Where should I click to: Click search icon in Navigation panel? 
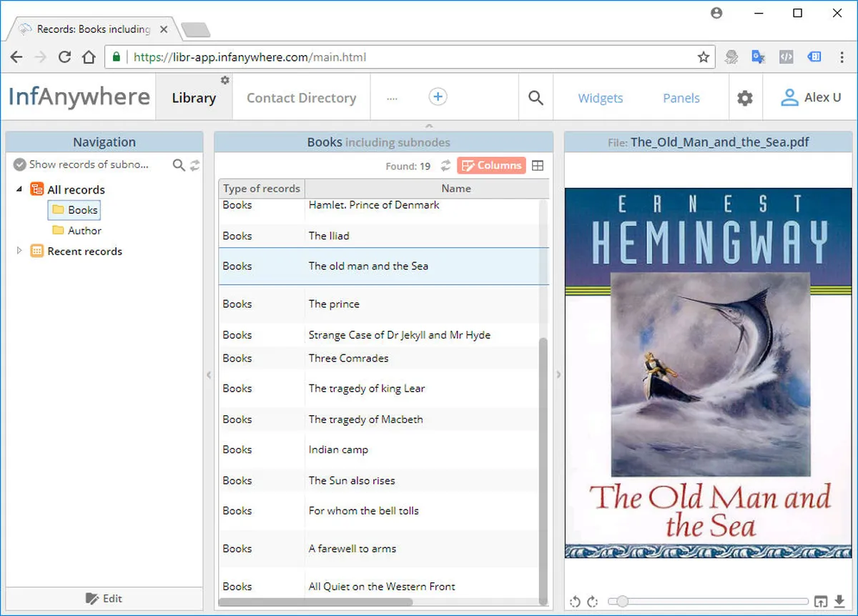click(x=179, y=165)
